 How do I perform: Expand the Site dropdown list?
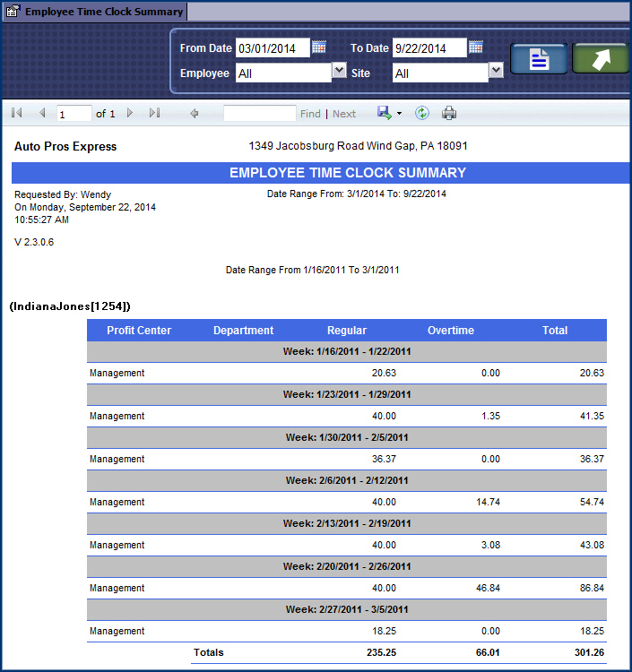click(x=496, y=71)
